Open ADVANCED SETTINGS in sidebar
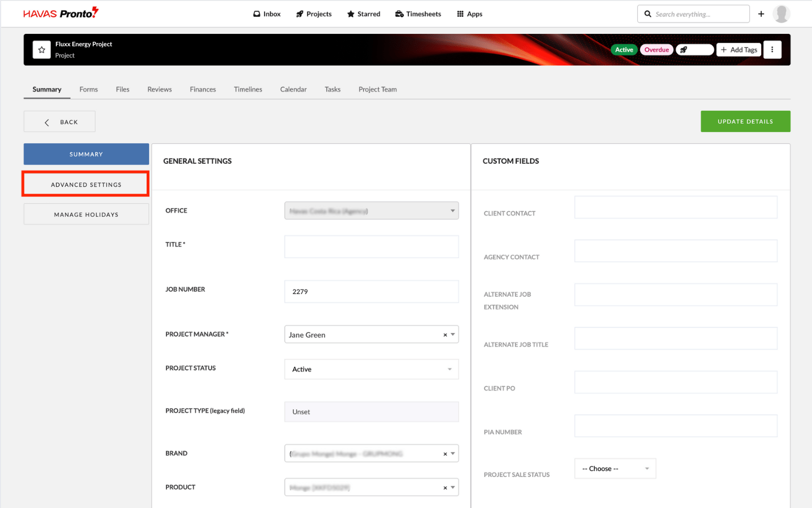This screenshot has height=508, width=812. coord(86,184)
